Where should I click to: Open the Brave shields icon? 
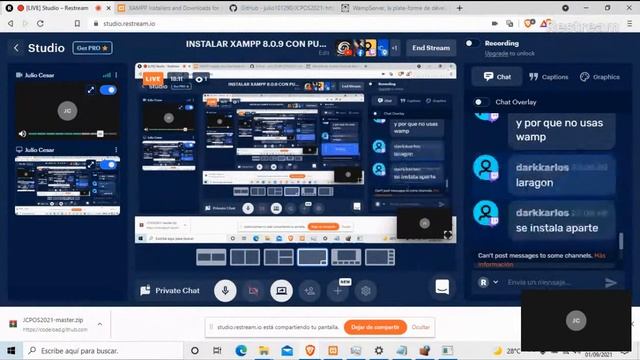(529, 24)
